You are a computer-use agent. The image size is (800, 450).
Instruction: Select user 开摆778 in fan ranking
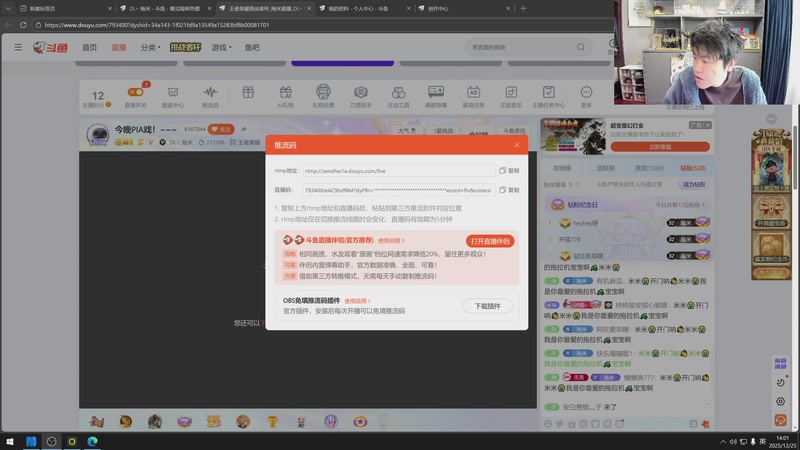(x=569, y=239)
